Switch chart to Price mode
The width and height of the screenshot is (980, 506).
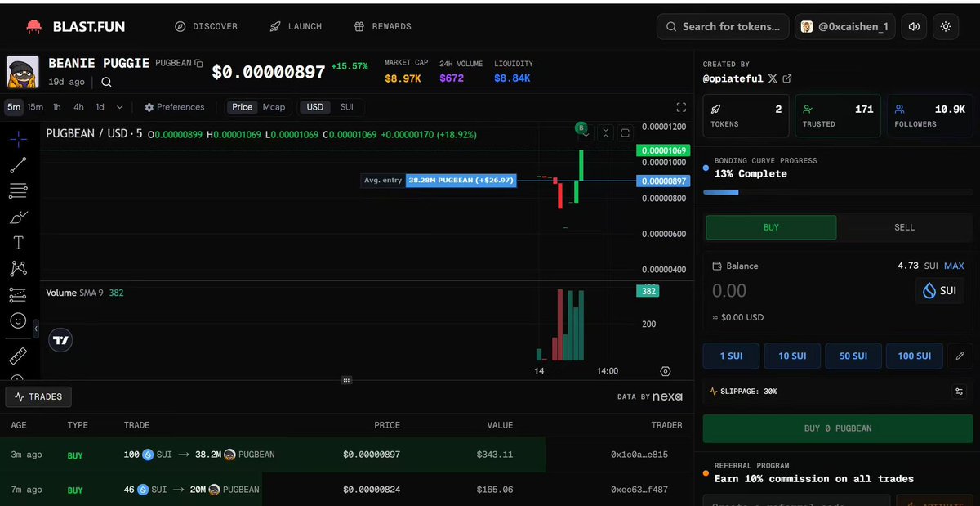[x=243, y=107]
